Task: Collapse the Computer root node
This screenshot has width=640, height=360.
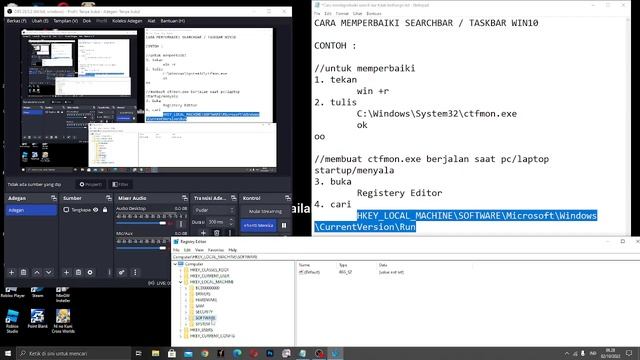Action: coord(176,264)
